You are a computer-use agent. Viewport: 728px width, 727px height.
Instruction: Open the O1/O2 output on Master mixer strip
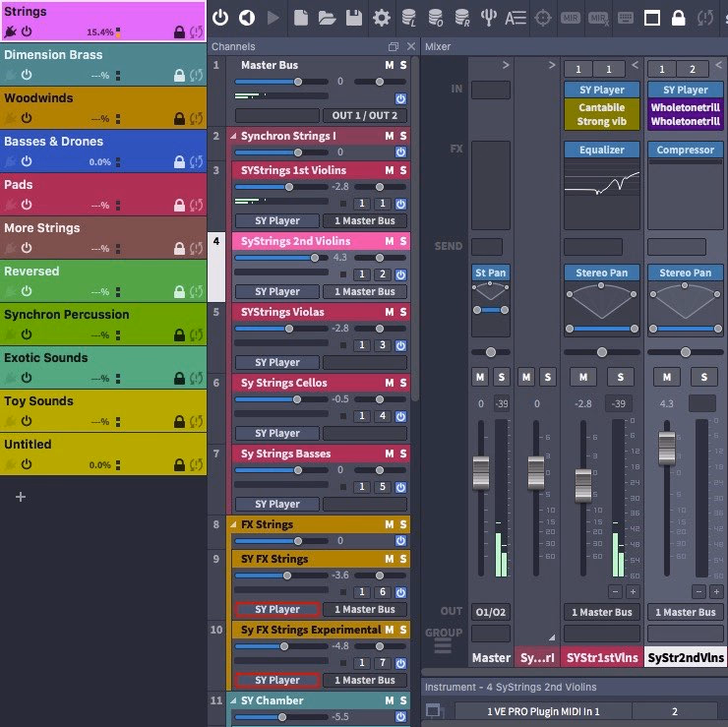tap(490, 612)
